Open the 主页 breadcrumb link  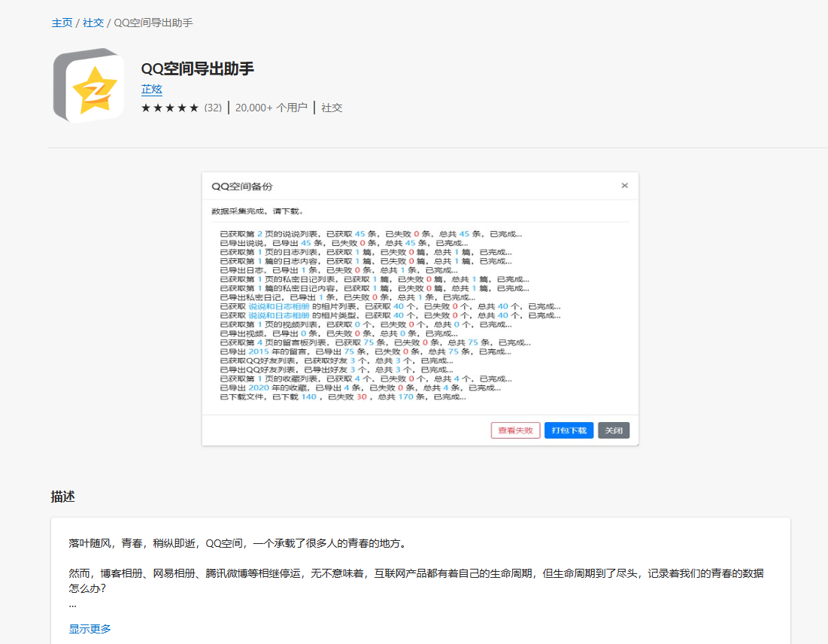(x=62, y=23)
